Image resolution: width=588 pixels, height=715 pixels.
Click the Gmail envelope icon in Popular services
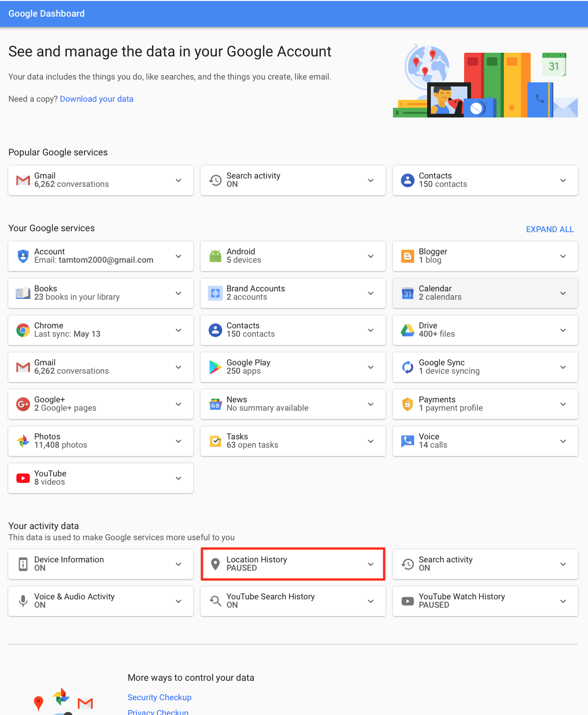click(x=23, y=180)
